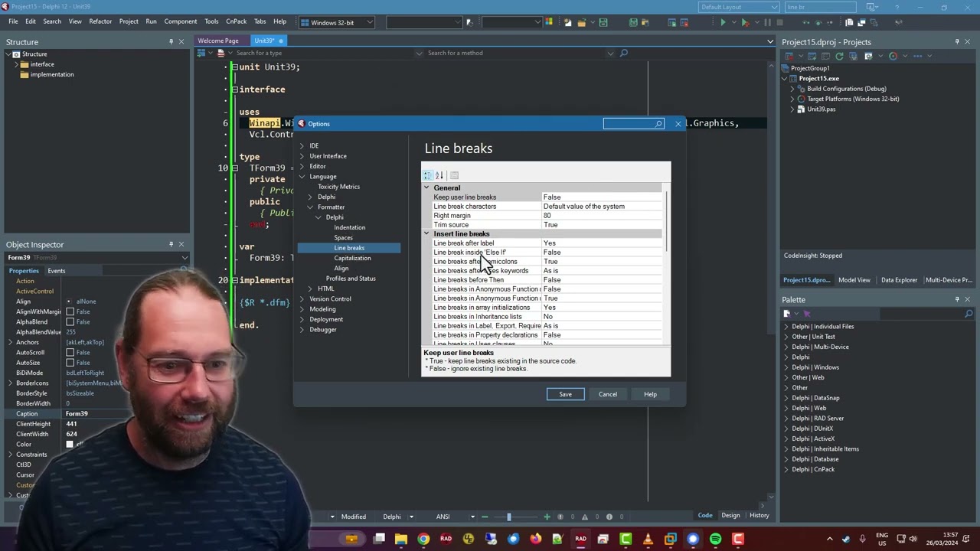Switch to the Welcome Page tab

[218, 41]
